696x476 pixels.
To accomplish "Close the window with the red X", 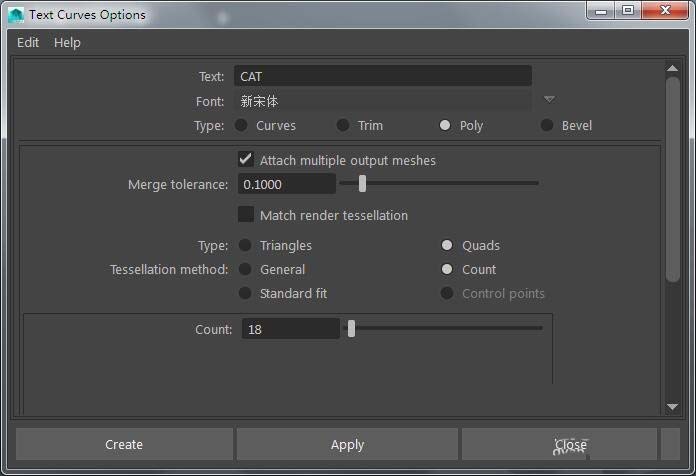I will tap(665, 11).
